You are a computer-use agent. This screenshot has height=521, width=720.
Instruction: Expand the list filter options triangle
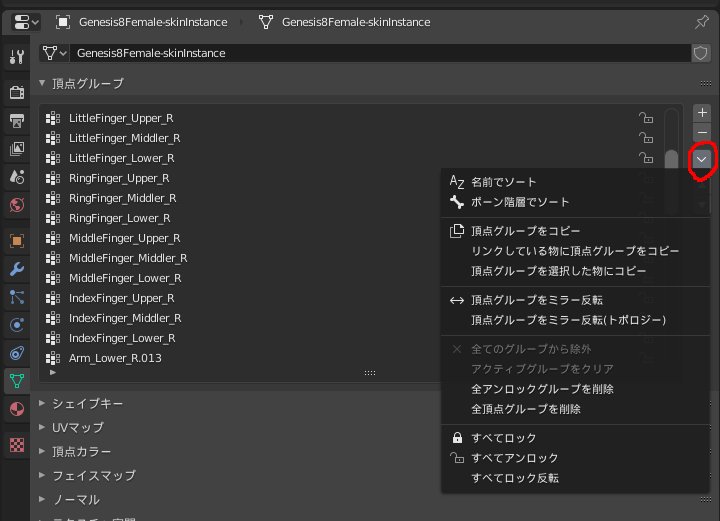pos(53,372)
